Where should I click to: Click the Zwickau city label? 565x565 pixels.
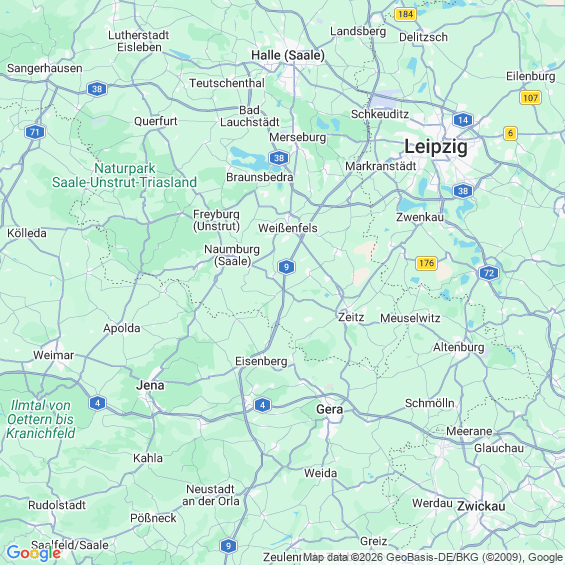tap(481, 506)
